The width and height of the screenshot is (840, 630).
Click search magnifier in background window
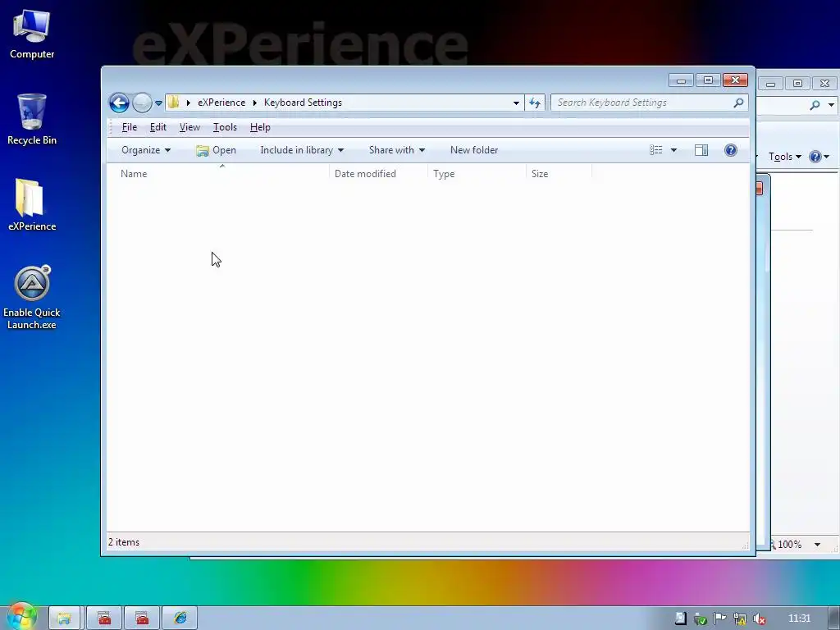coord(815,105)
